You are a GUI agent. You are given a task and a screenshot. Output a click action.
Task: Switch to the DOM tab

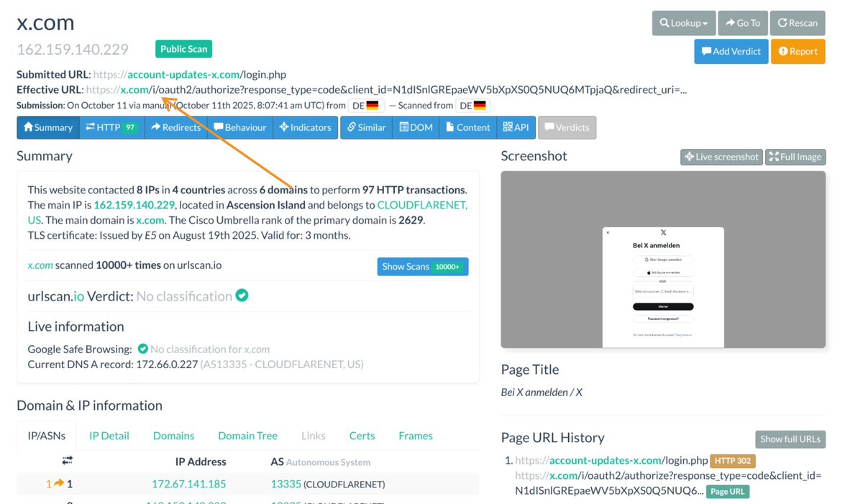point(416,127)
